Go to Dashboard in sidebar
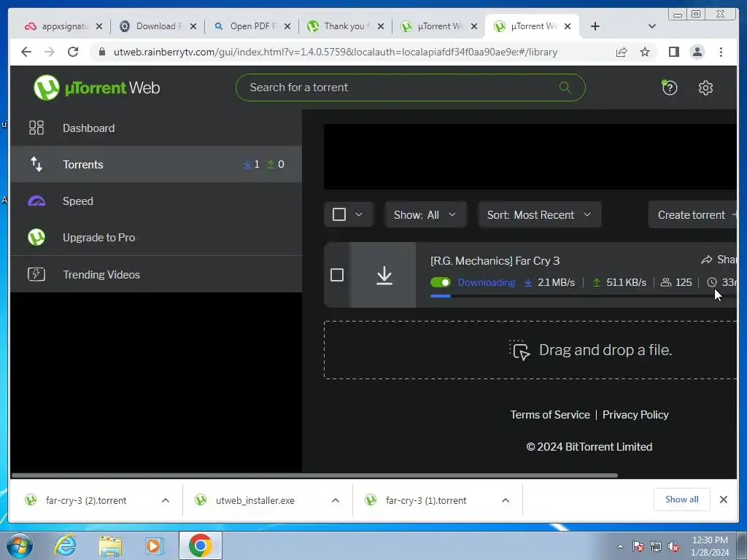This screenshot has width=747, height=560. pyautogui.click(x=156, y=128)
